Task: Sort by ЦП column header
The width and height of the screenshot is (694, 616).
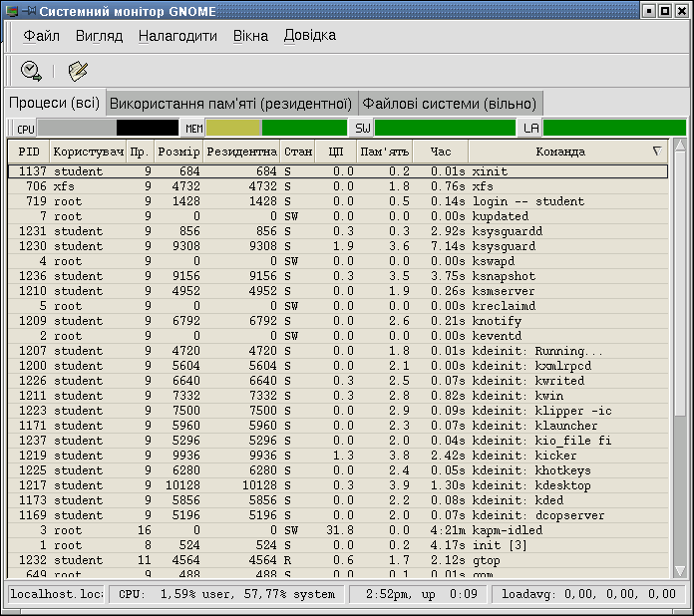Action: (336, 152)
